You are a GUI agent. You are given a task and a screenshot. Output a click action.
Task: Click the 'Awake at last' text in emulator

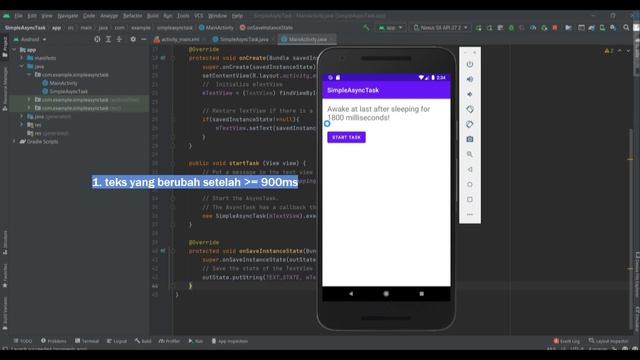point(378,113)
